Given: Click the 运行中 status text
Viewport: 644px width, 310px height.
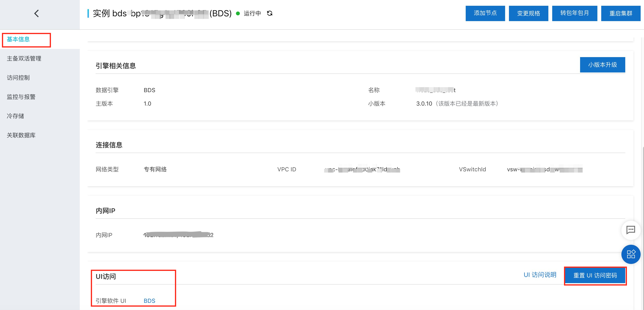Looking at the screenshot, I should [252, 13].
